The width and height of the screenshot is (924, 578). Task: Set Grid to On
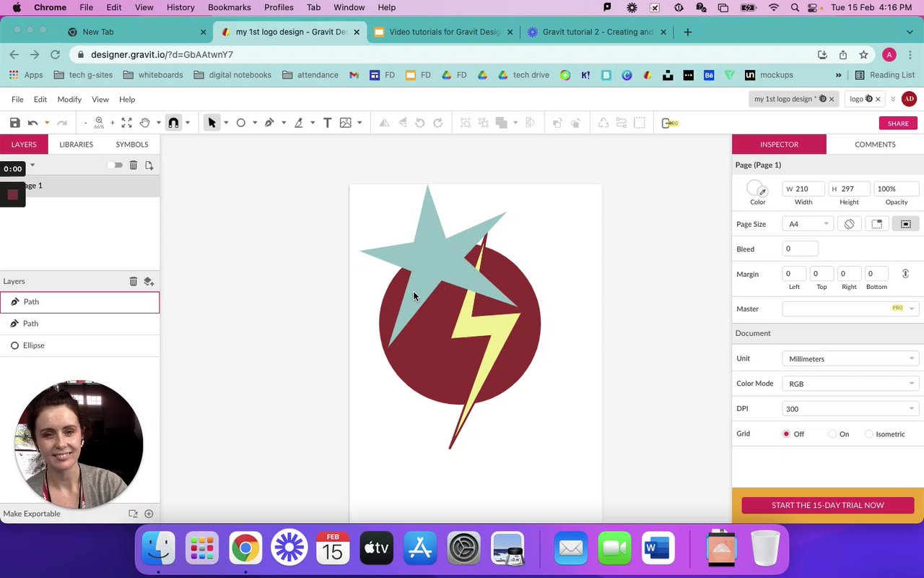click(x=832, y=434)
